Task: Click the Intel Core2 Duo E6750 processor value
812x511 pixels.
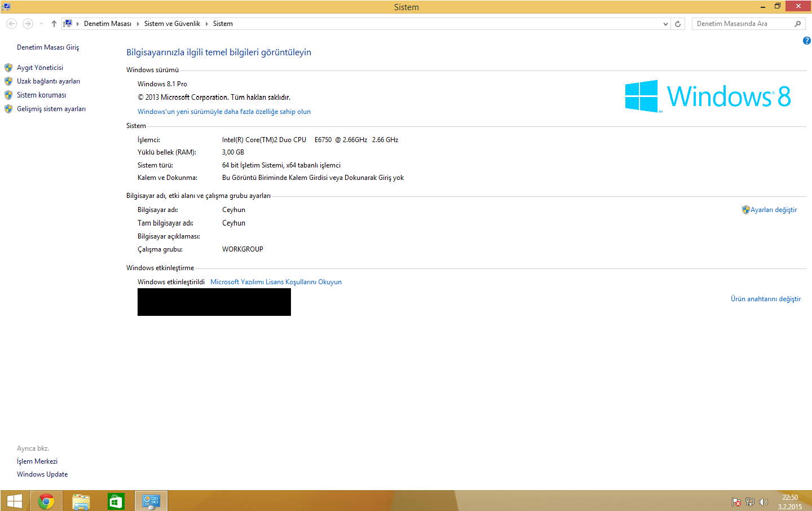Action: click(310, 140)
